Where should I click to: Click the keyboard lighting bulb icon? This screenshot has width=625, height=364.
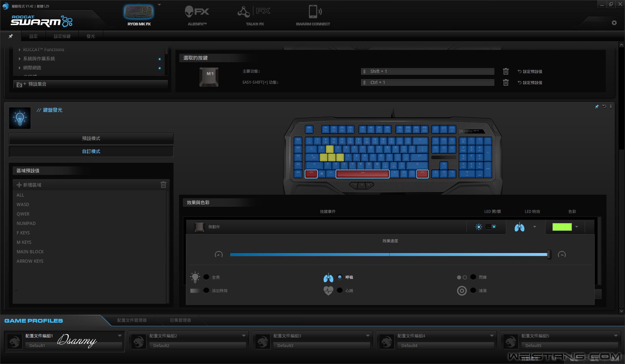(x=20, y=118)
